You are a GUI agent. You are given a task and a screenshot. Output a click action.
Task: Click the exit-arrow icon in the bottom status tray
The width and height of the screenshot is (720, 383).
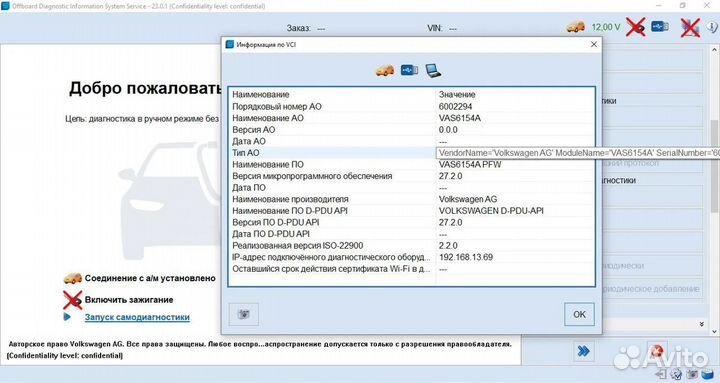click(661, 374)
